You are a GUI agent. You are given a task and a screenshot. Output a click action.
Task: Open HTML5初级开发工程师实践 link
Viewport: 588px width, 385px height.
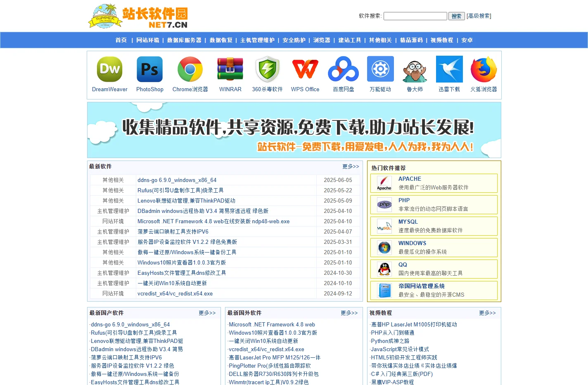tap(404, 357)
